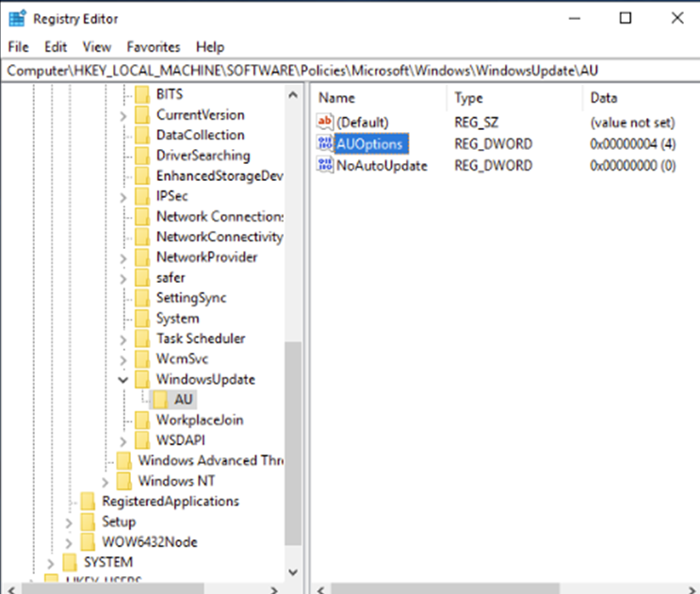700x594 pixels.
Task: Click the WindowsUpdate folder icon
Action: 142,379
